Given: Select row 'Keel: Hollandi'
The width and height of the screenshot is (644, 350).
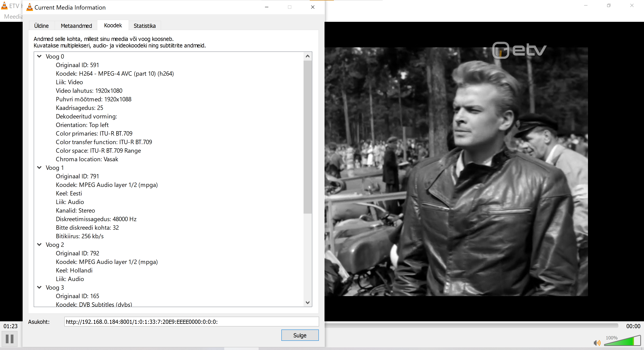Looking at the screenshot, I should 74,270.
